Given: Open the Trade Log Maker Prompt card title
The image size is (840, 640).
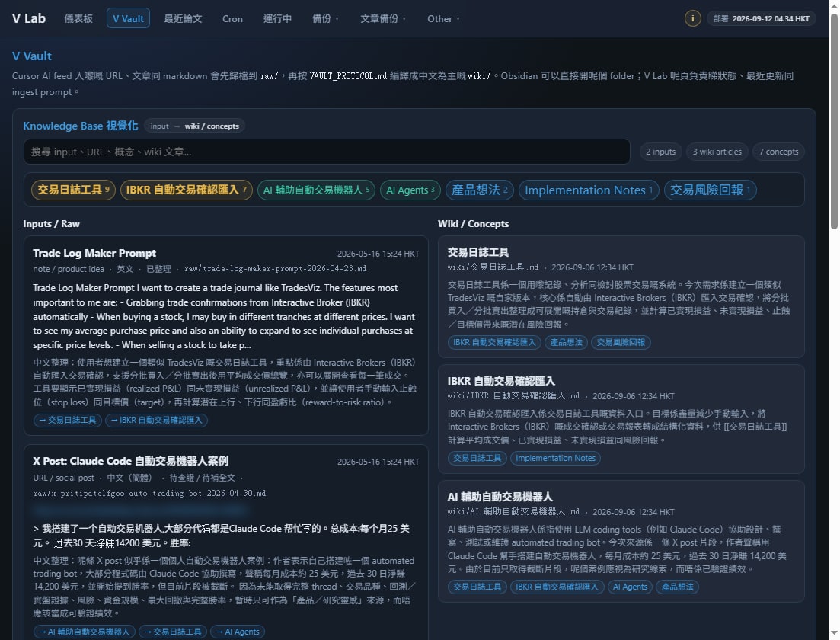Looking at the screenshot, I should coord(94,253).
